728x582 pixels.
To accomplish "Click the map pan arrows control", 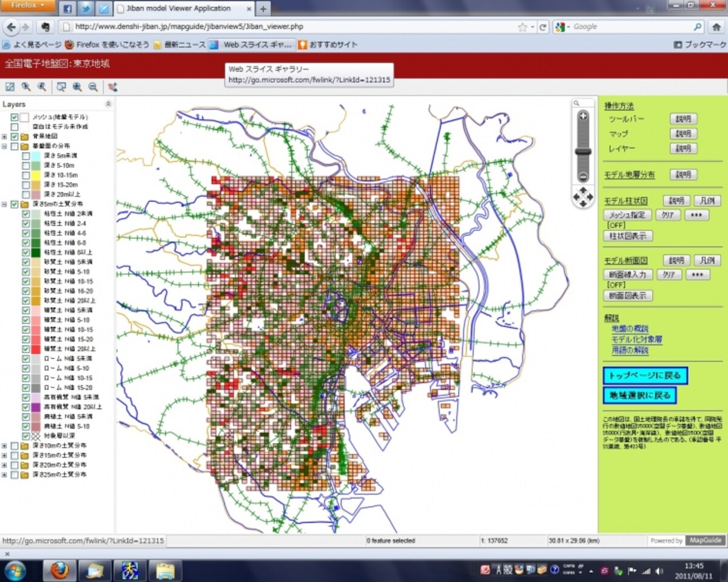I will tap(583, 197).
